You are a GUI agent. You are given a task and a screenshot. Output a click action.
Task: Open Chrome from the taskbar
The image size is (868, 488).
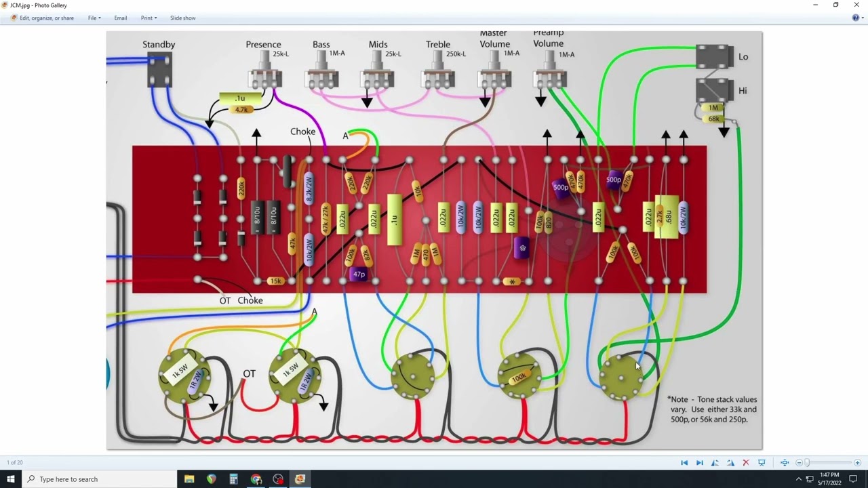coord(256,479)
